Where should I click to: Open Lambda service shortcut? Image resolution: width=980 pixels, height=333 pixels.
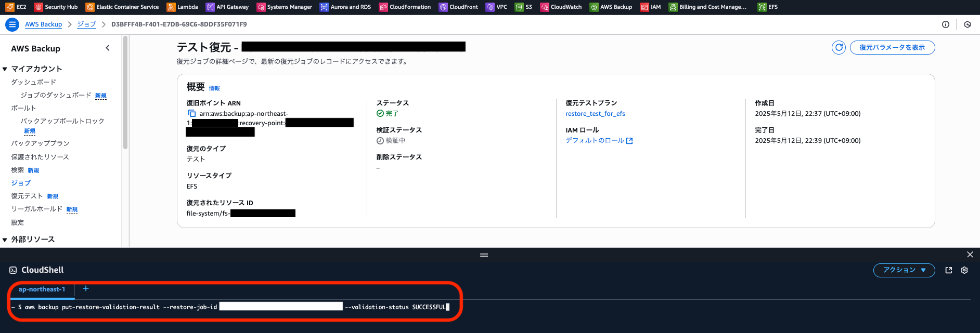pyautogui.click(x=182, y=7)
